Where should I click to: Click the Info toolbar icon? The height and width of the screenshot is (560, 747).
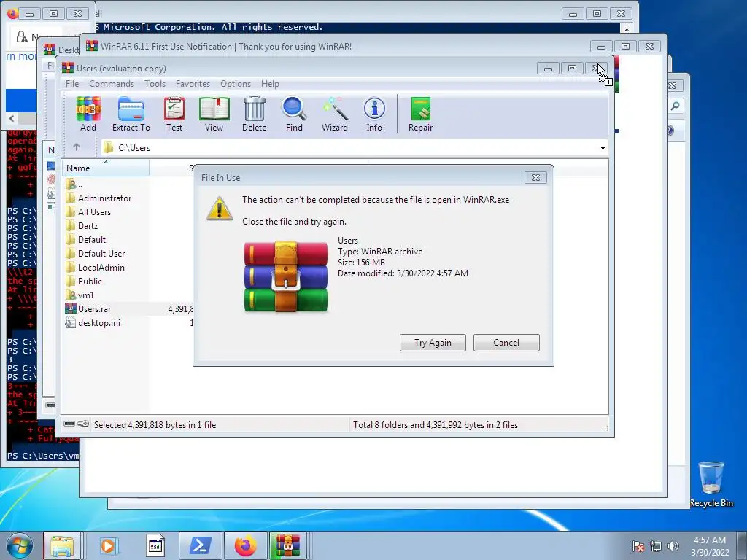[374, 114]
